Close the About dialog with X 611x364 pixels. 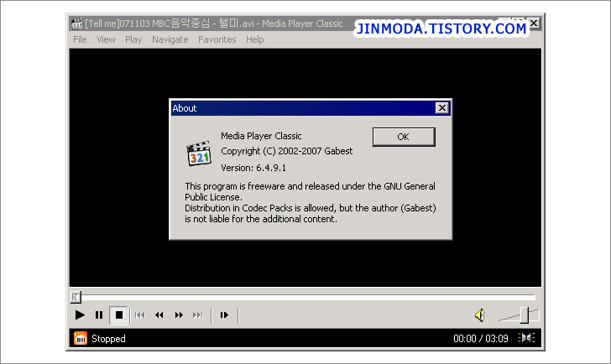tap(441, 108)
